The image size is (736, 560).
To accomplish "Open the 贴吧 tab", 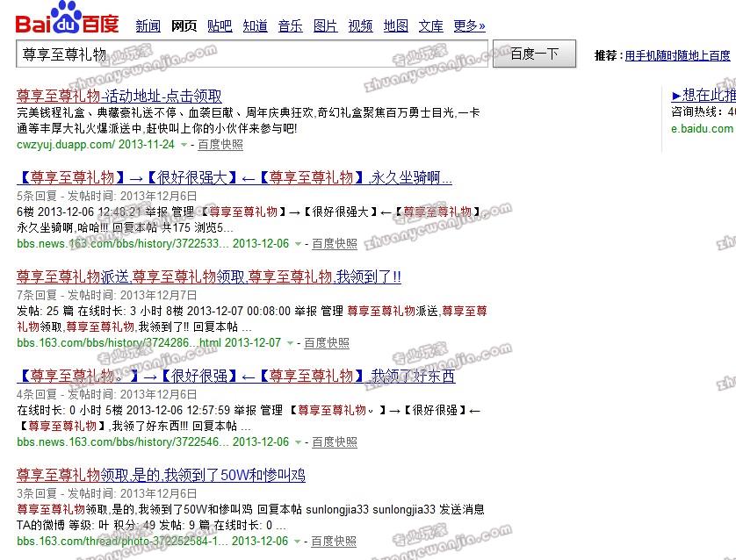I will point(220,25).
